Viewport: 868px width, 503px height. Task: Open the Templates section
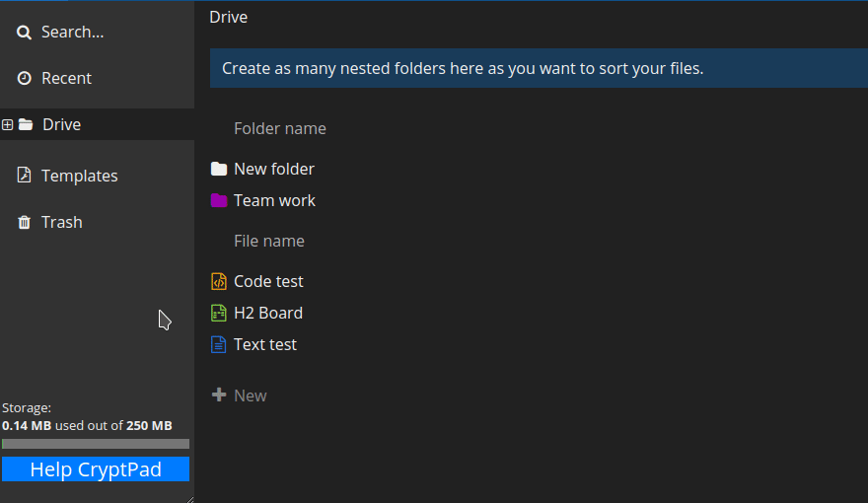[79, 176]
